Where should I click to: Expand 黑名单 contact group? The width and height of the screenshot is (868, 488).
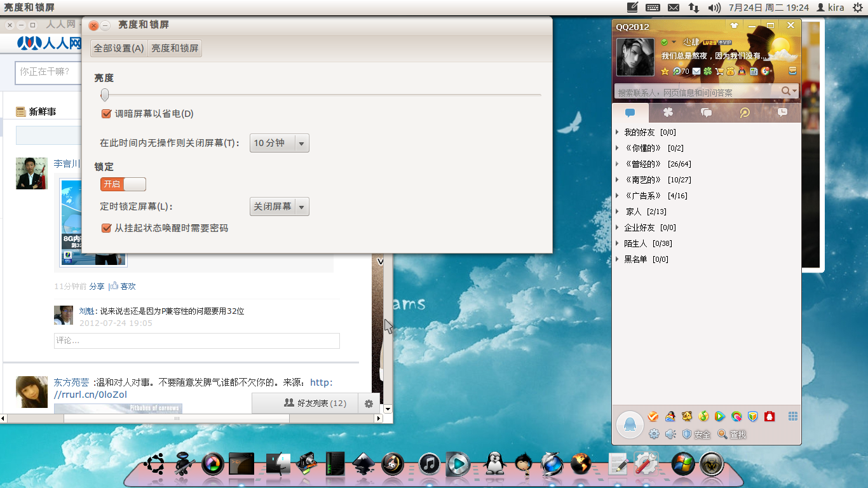pyautogui.click(x=617, y=259)
